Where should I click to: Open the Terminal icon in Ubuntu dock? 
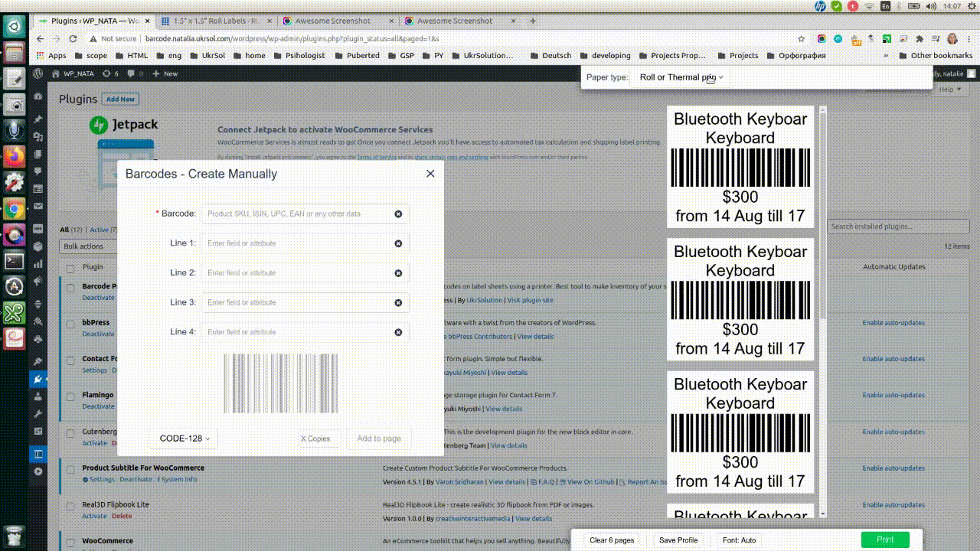(14, 260)
